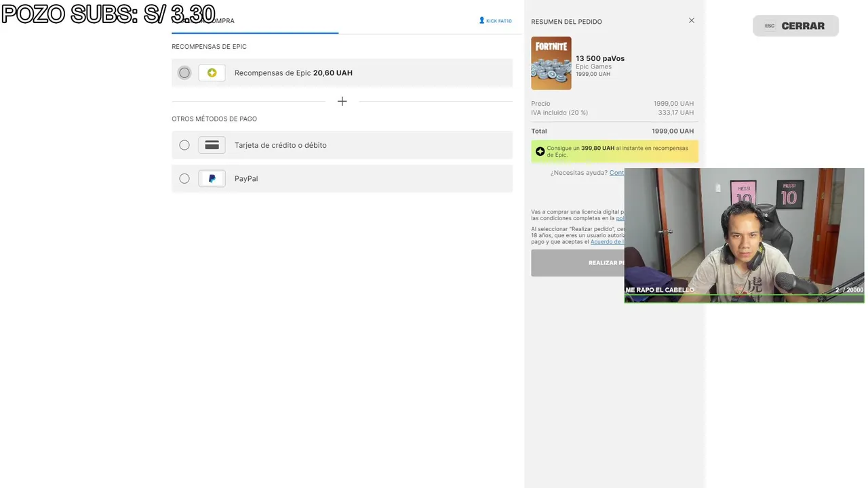Click the streamer webcam overlay

744,235
